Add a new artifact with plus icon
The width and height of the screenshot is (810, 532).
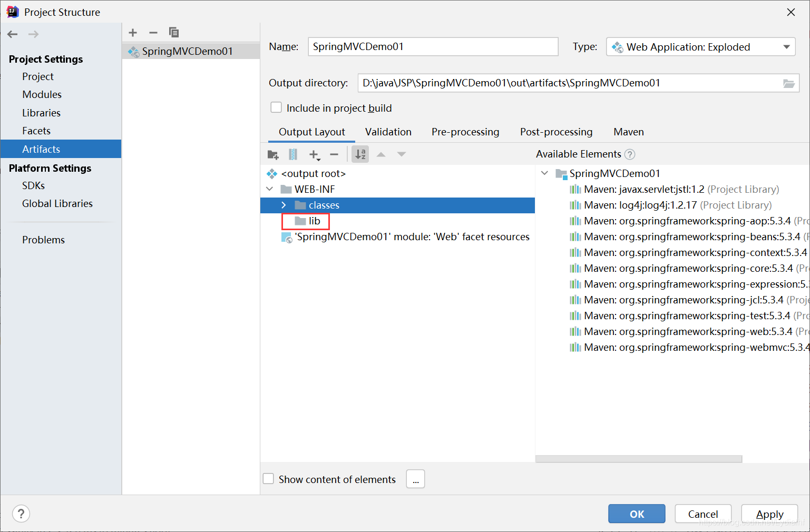click(133, 33)
